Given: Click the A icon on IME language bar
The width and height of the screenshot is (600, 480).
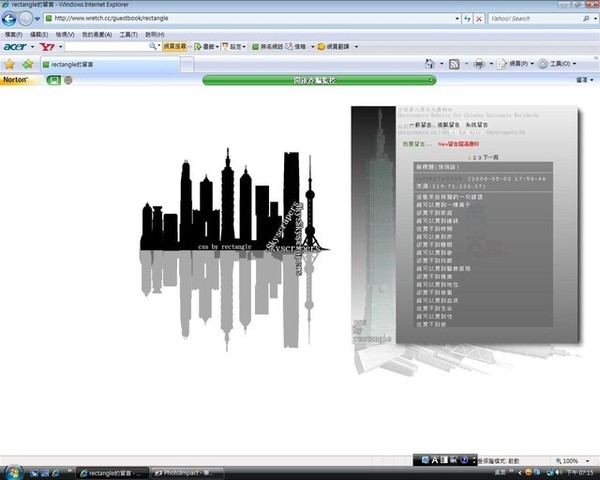Looking at the screenshot, I should pyautogui.click(x=435, y=460).
